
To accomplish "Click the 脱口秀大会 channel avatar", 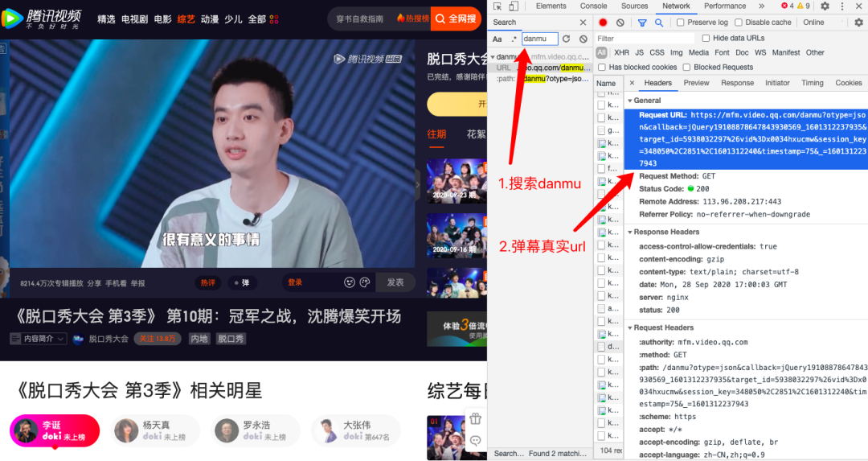I will tap(78, 339).
